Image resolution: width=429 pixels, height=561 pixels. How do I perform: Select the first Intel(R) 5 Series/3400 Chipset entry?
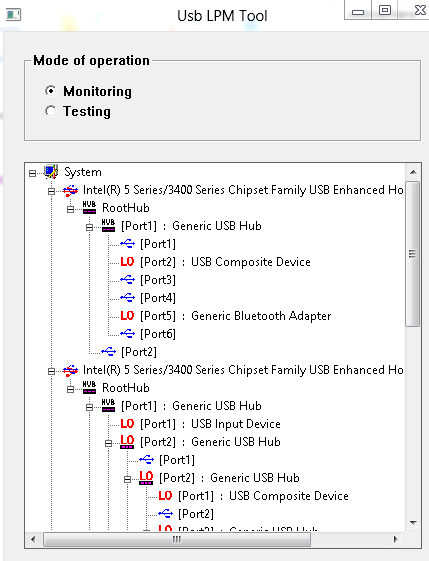pos(243,190)
